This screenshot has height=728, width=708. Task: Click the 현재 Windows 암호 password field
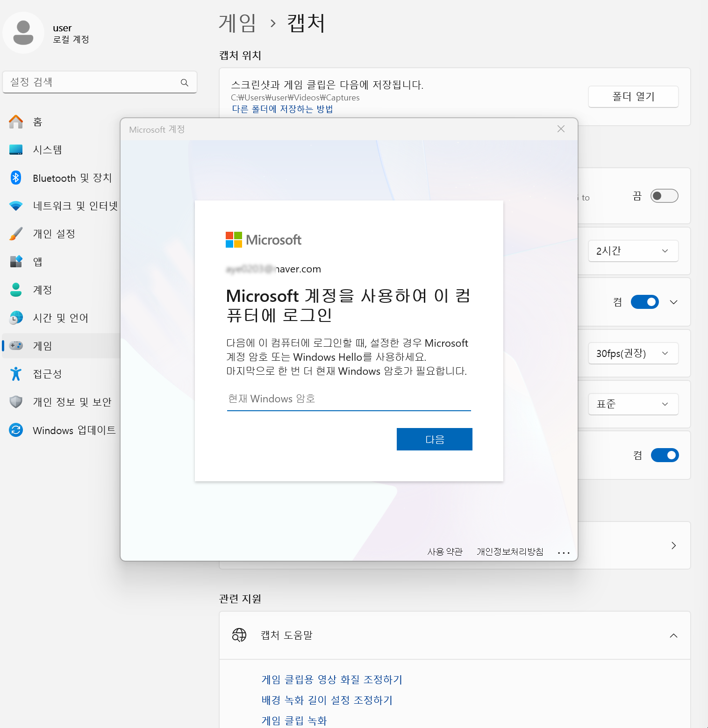[x=349, y=399]
